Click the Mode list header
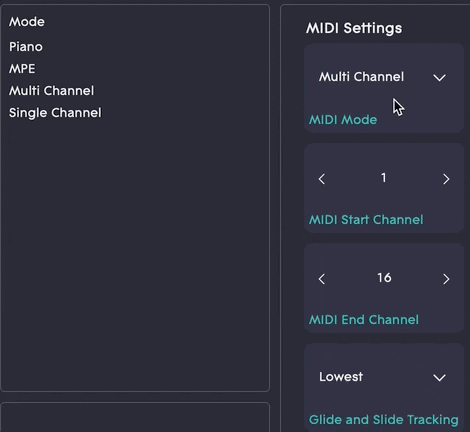The image size is (470, 432). [27, 22]
